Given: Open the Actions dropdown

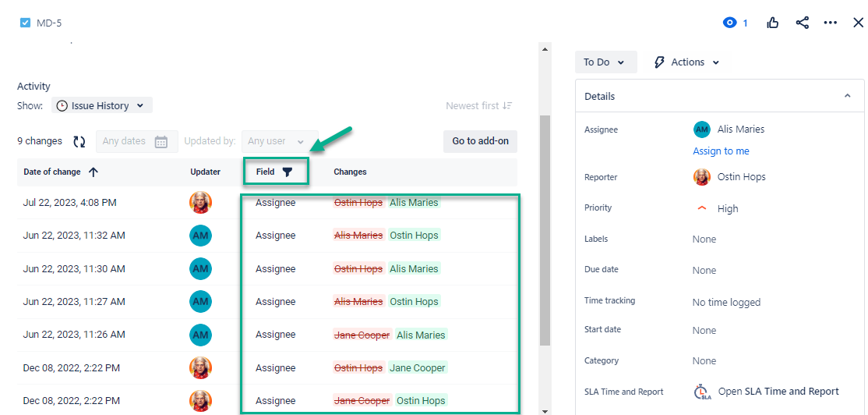Looking at the screenshot, I should [x=686, y=62].
